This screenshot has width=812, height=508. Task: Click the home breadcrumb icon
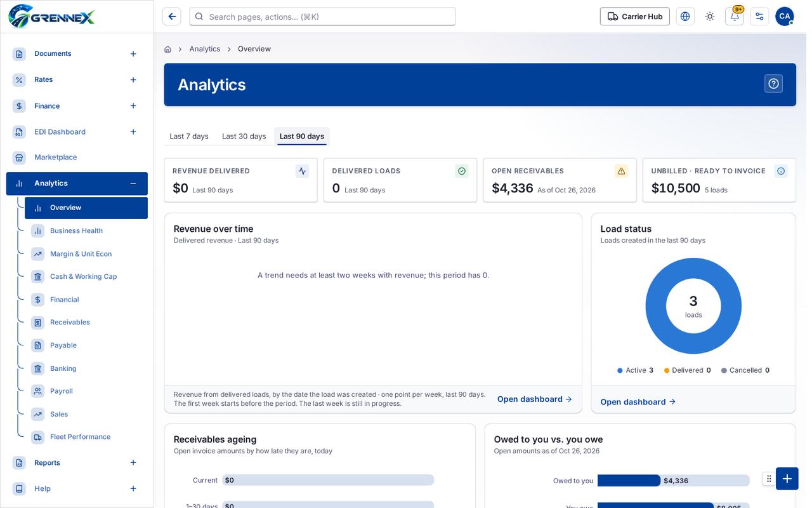167,49
